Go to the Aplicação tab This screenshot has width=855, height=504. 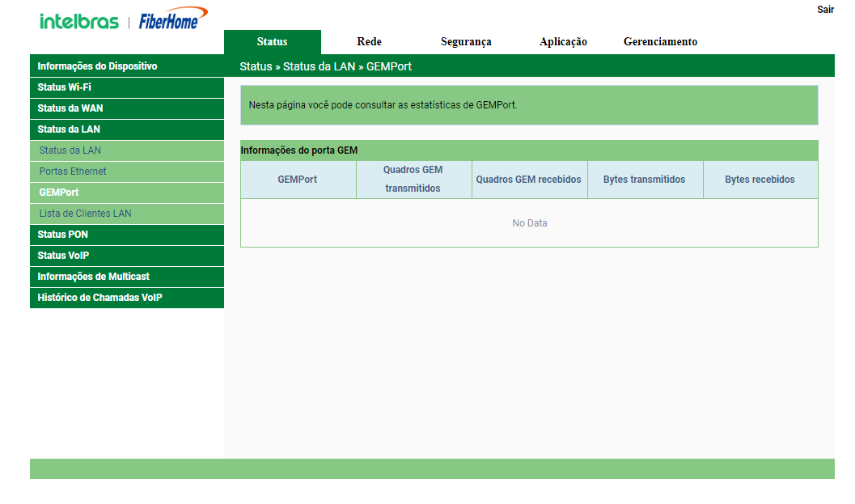[x=563, y=42]
